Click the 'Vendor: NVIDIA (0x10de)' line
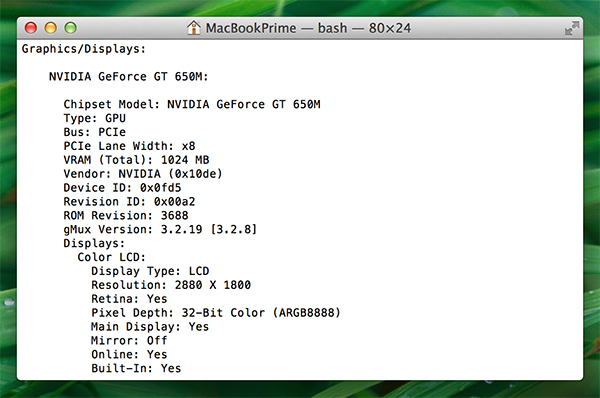Image resolution: width=600 pixels, height=398 pixels. click(143, 174)
